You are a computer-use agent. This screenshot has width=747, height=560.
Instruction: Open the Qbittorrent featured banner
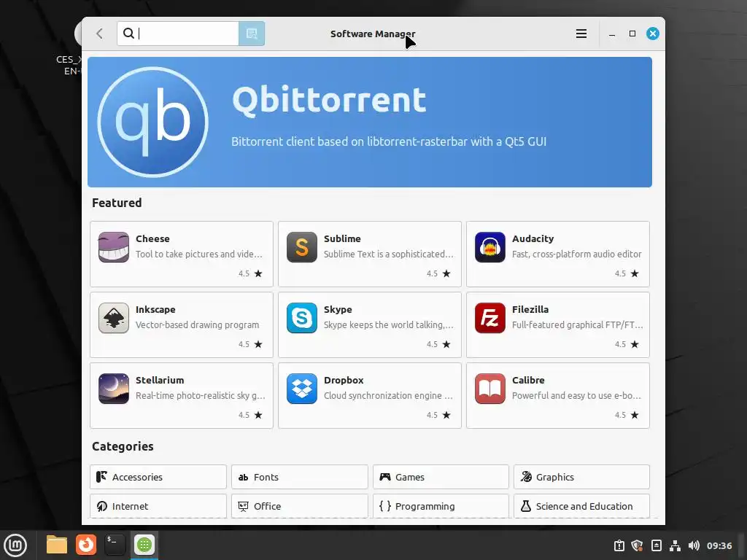click(x=370, y=122)
